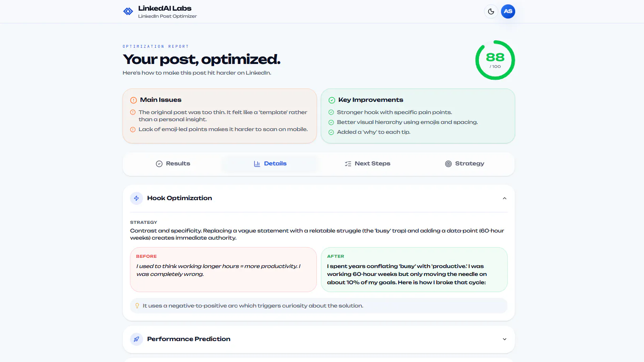Click the negative-to-positive arc tip text

click(x=253, y=306)
